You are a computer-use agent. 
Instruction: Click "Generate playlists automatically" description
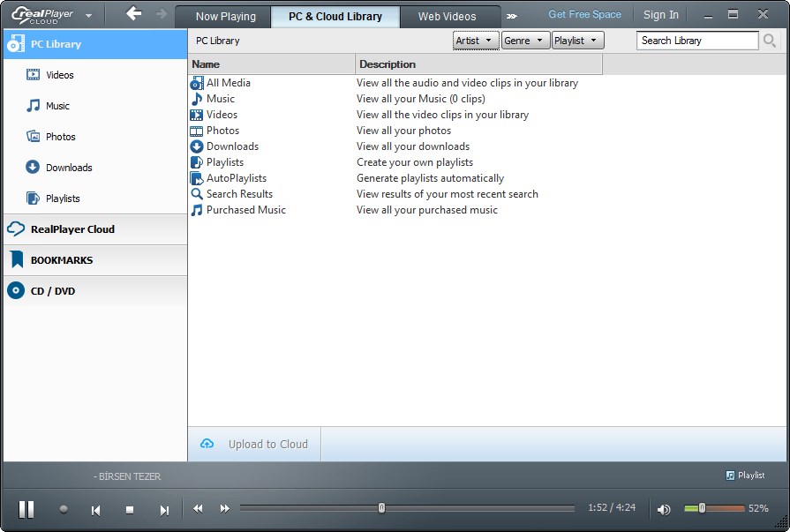click(x=430, y=178)
